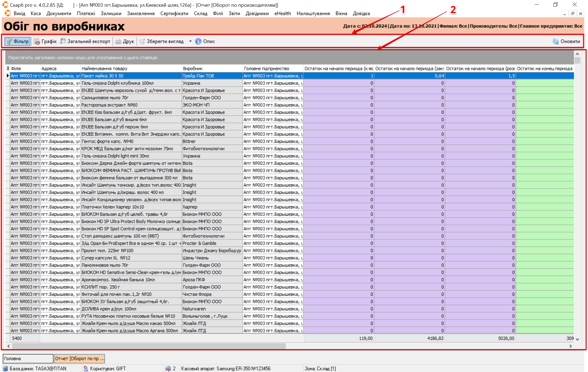Click the Друк printer icon
Screen dimensions: 588x372
click(118, 41)
